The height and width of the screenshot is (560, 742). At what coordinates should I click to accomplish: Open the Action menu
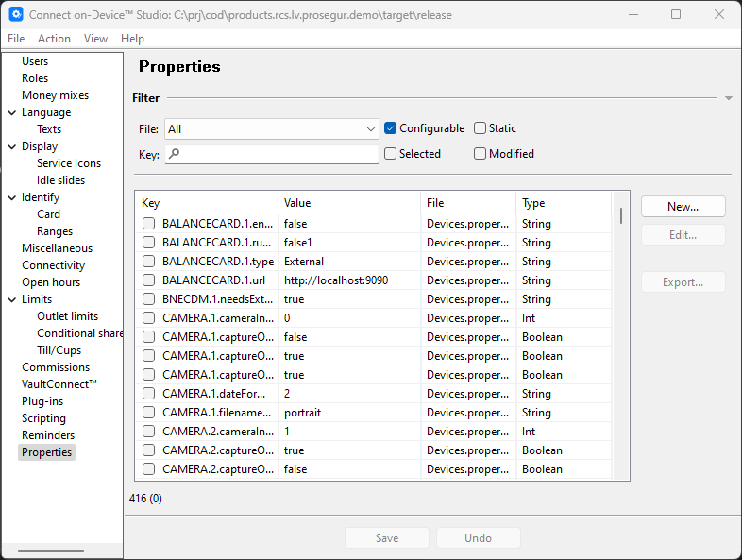(x=54, y=39)
